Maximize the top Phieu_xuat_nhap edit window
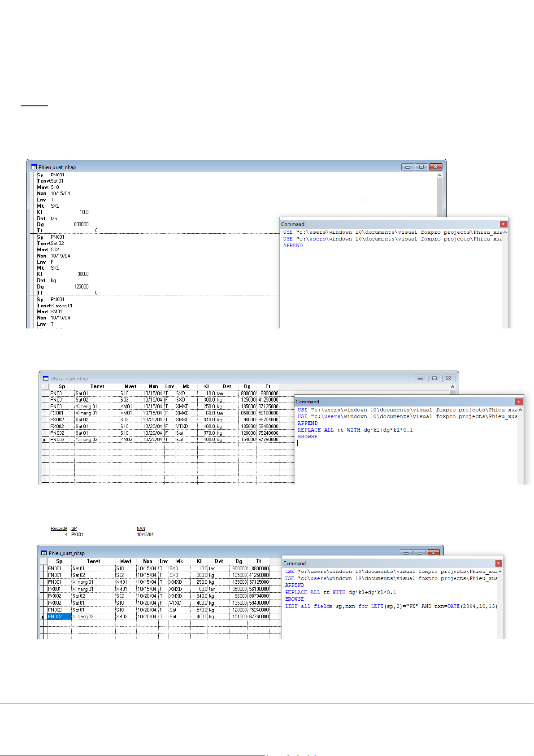The image size is (534, 756). (x=421, y=167)
